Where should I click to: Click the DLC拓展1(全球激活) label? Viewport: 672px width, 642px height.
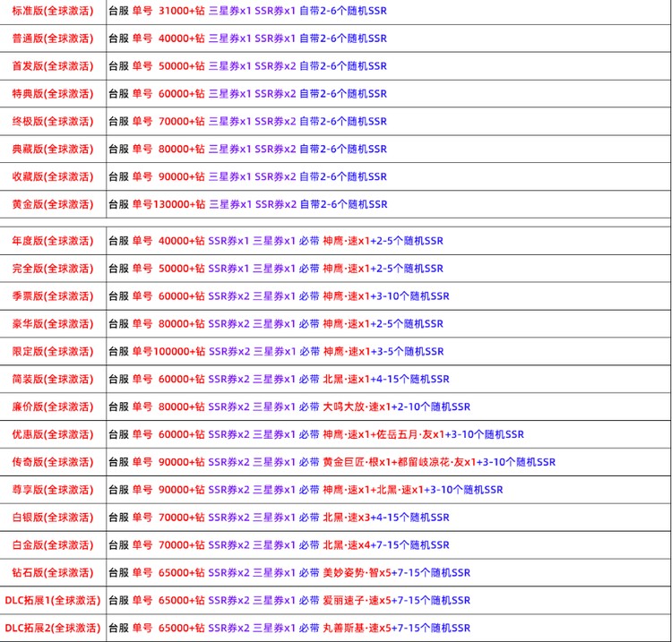[x=52, y=601]
